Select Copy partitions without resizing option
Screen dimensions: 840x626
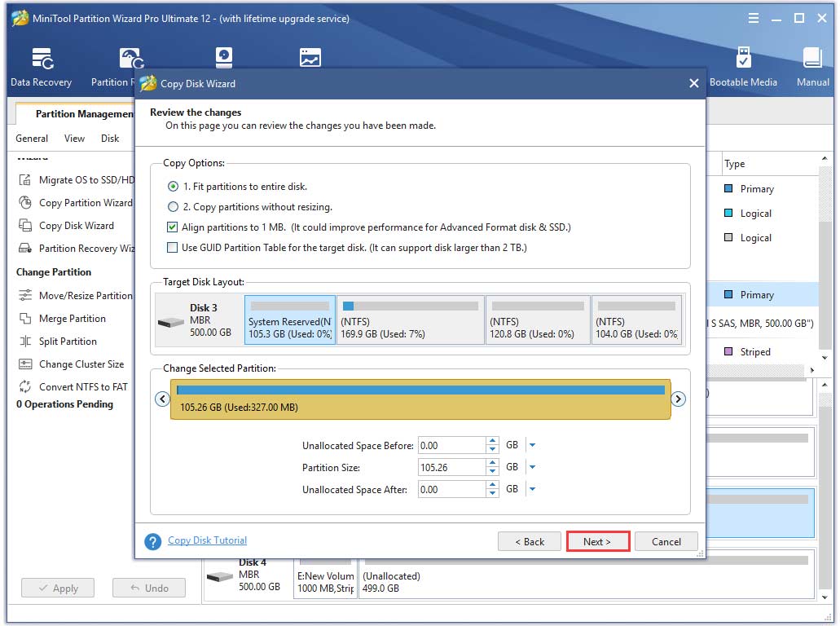point(173,207)
